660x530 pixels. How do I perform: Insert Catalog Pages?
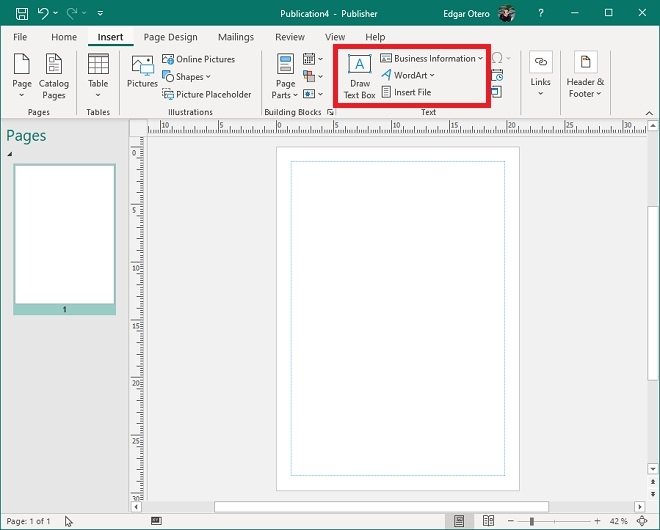[x=54, y=77]
